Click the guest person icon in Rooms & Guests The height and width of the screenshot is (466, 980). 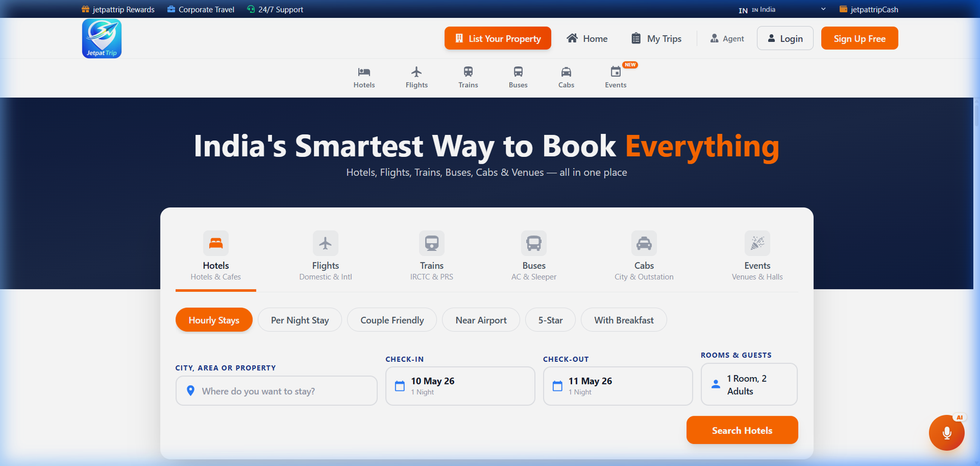click(x=715, y=384)
